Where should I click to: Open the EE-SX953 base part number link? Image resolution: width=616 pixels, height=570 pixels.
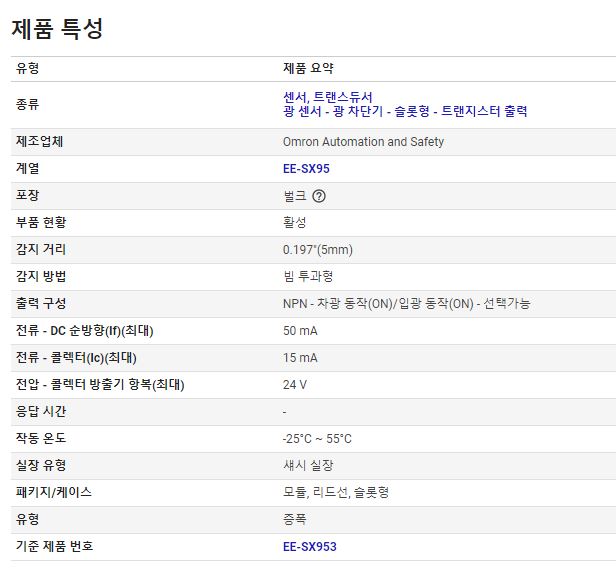[x=310, y=546]
